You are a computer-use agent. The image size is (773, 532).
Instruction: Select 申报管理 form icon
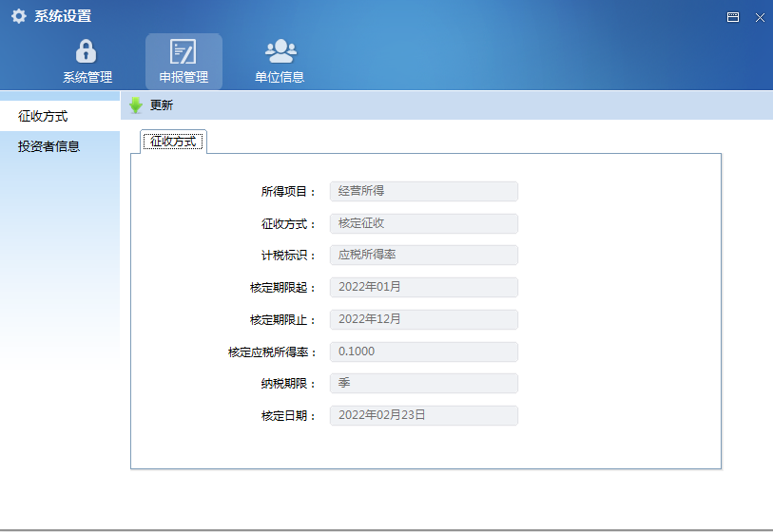tap(183, 51)
